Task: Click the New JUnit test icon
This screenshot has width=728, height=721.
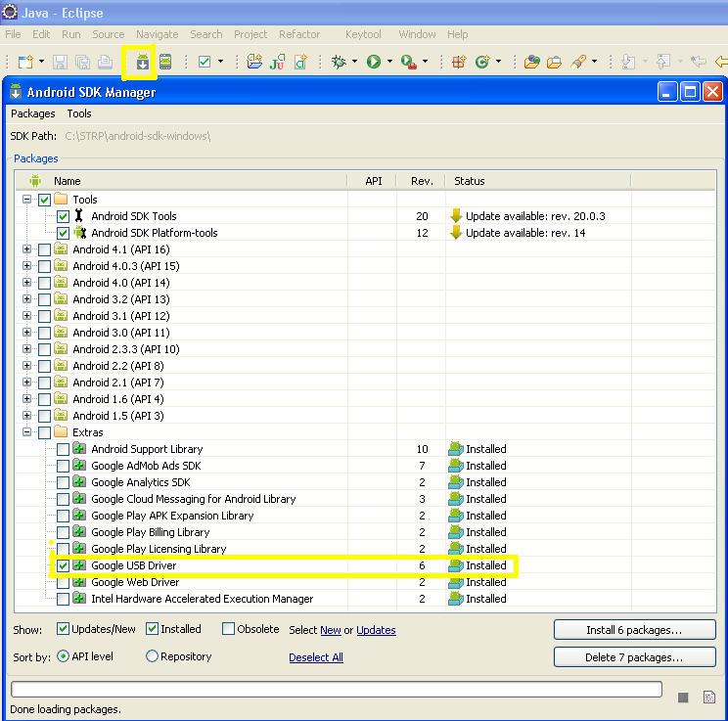Action: click(x=277, y=62)
